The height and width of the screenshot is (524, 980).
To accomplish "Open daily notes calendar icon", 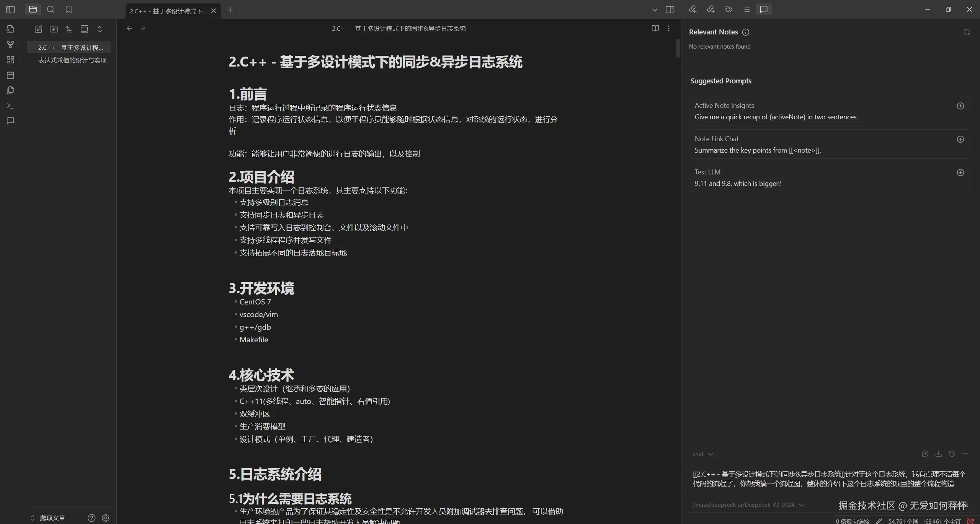I will tap(10, 75).
